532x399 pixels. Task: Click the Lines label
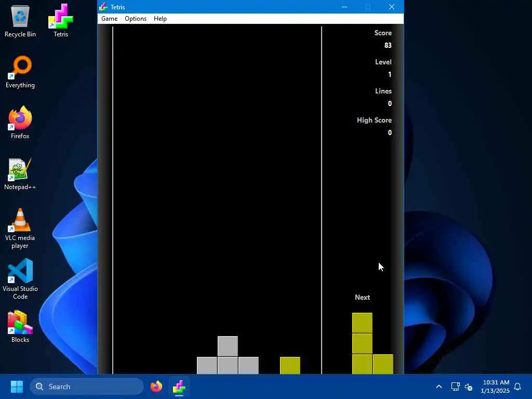(x=383, y=91)
